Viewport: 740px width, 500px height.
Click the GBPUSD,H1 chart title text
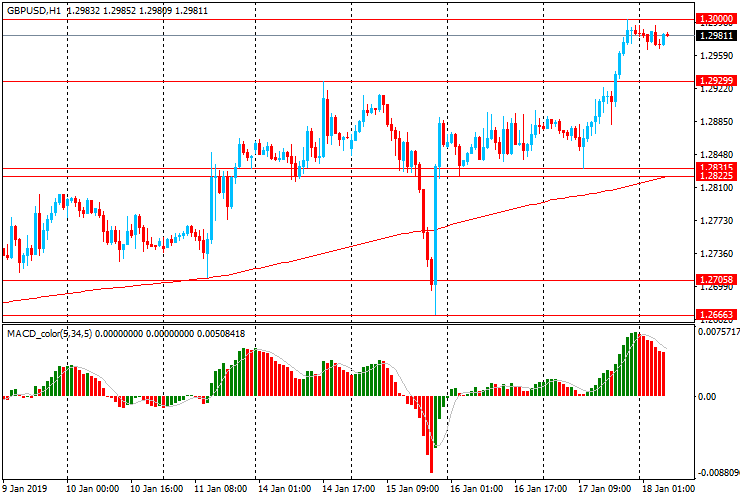click(x=34, y=10)
